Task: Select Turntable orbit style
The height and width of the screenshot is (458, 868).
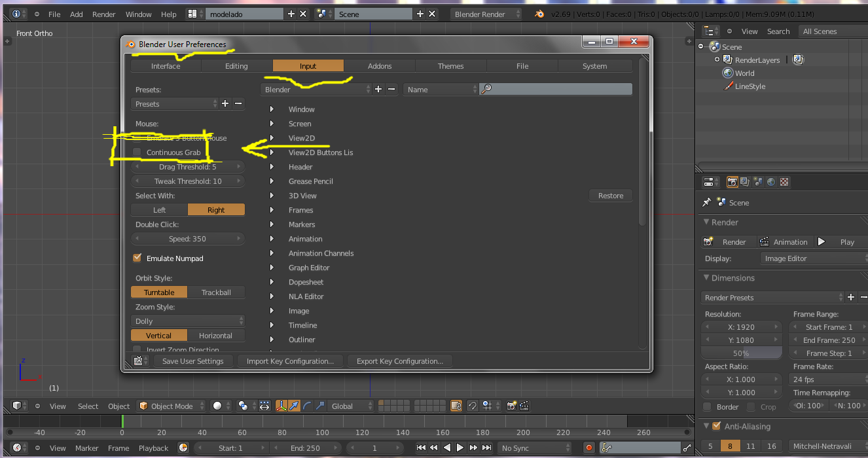Action: coord(159,292)
